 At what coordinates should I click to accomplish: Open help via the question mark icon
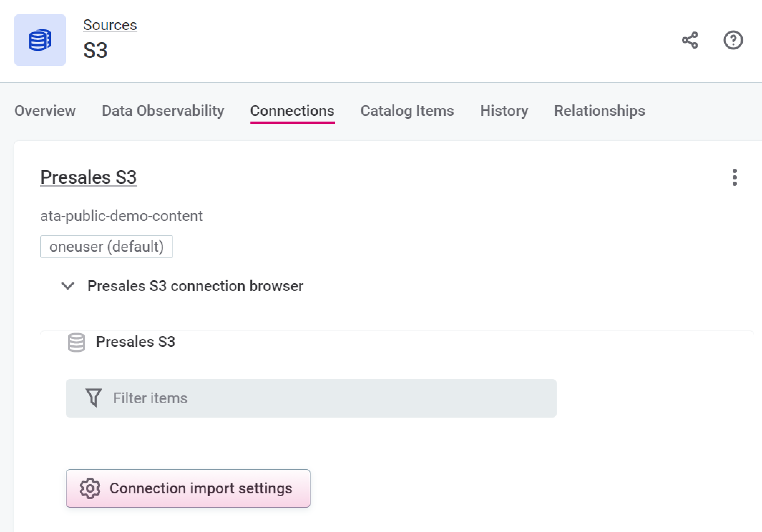(733, 41)
